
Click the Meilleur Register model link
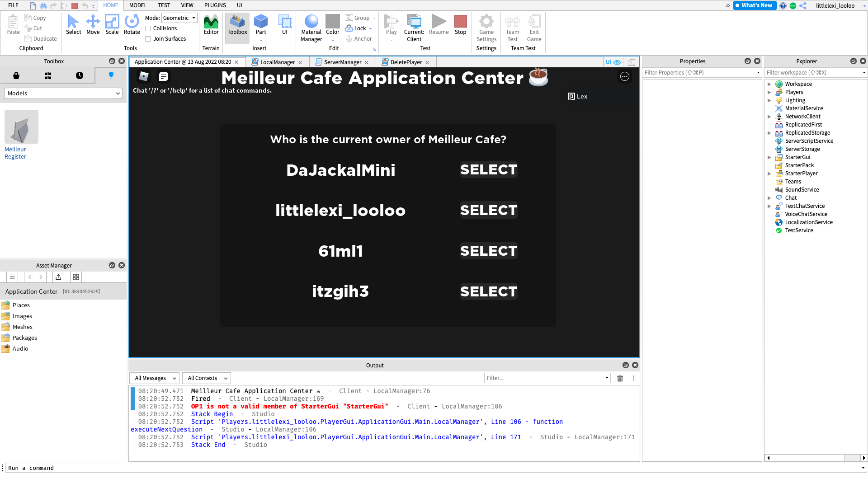pos(15,153)
